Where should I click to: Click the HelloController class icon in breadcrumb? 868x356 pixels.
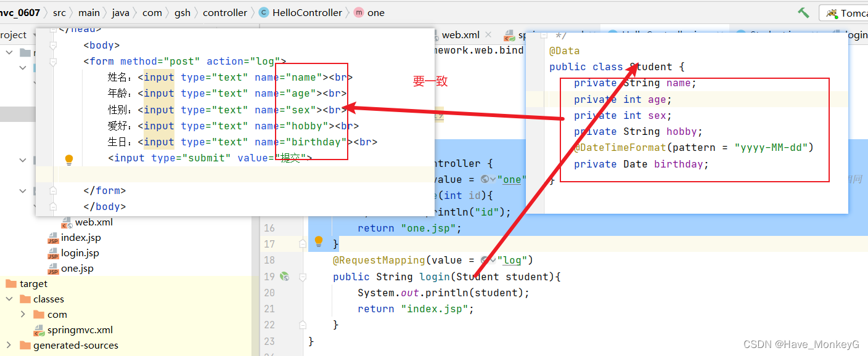(263, 12)
